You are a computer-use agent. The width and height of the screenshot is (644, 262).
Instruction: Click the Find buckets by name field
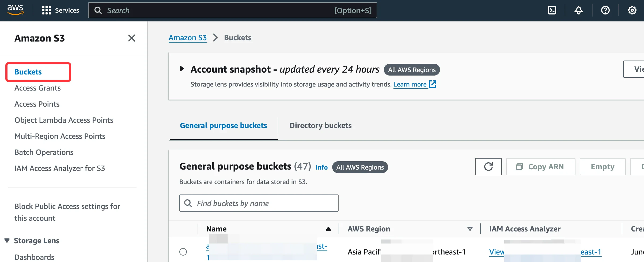tap(259, 203)
